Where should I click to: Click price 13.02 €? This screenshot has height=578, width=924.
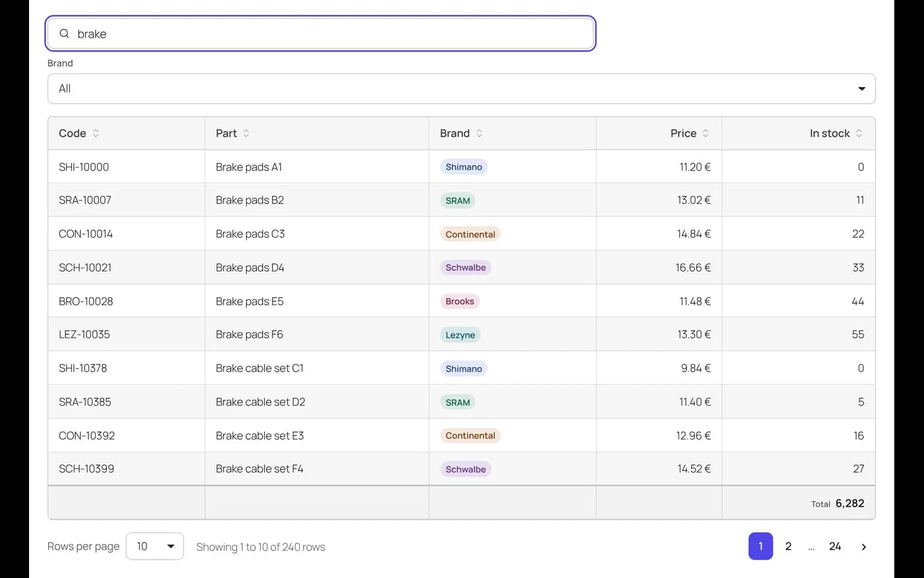click(x=694, y=200)
